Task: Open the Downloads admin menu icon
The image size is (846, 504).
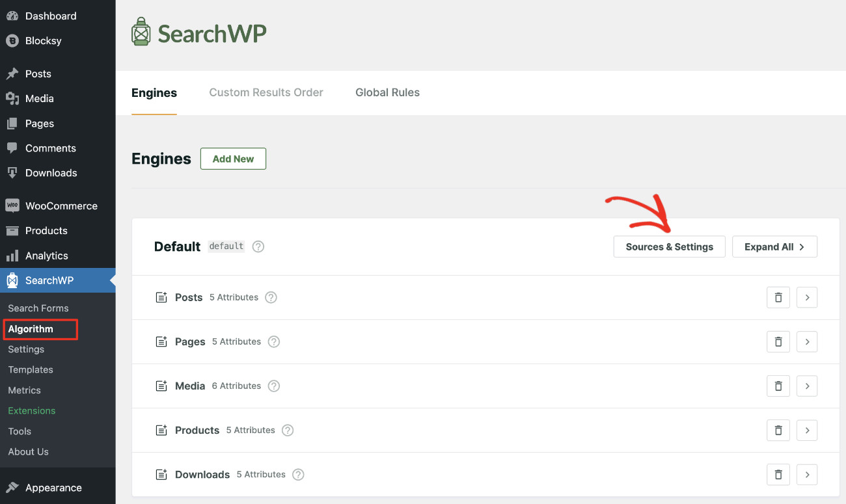Action: click(13, 172)
